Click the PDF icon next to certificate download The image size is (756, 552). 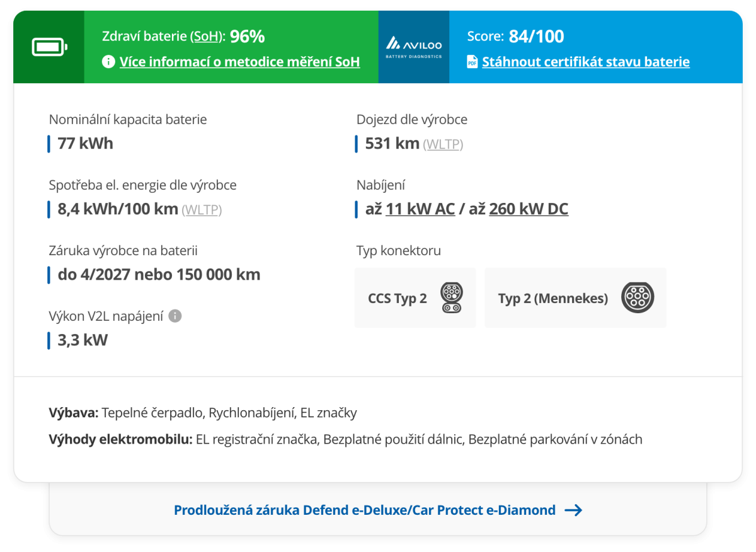click(472, 62)
